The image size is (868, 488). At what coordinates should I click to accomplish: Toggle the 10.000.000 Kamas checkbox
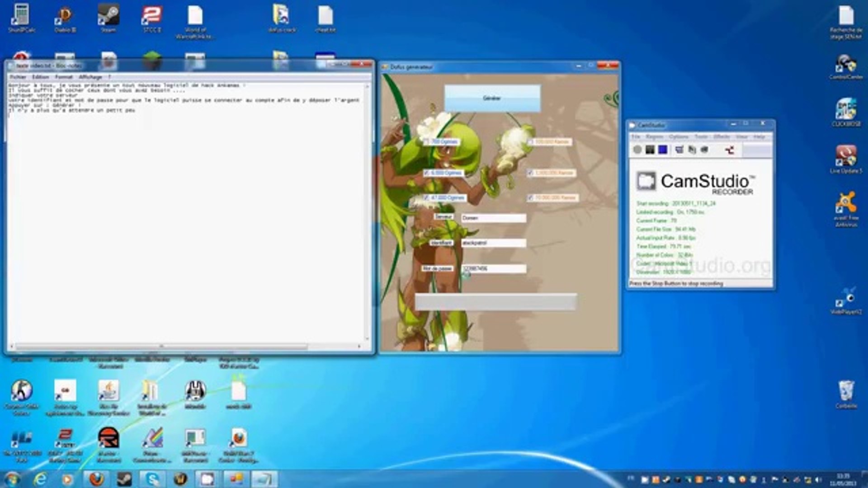[530, 198]
